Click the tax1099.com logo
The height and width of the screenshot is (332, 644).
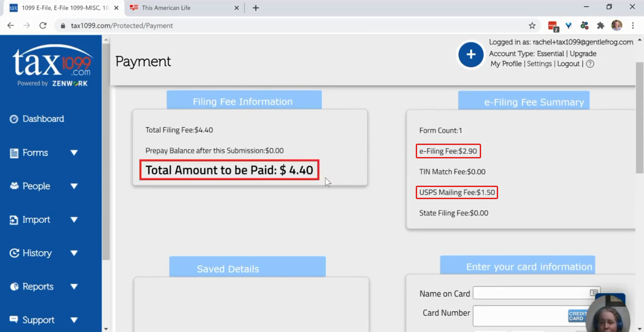52,66
